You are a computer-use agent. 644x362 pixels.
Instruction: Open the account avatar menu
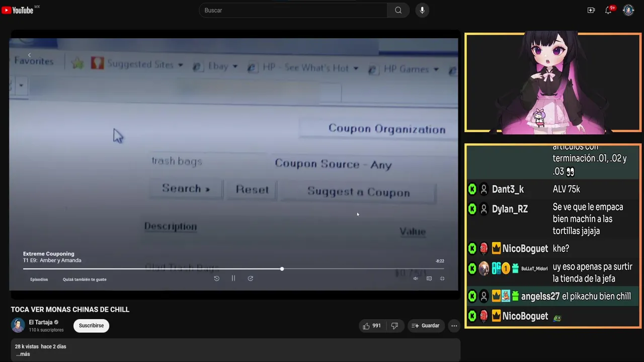[x=628, y=10]
